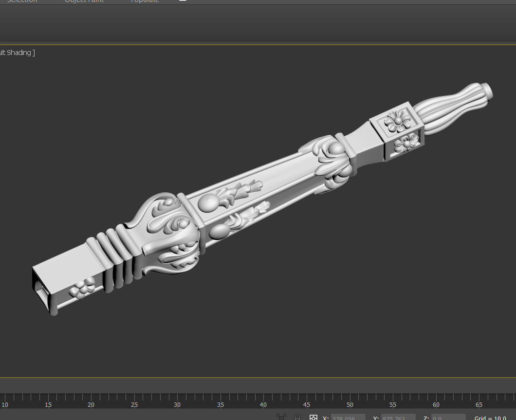Minimize the ribbon with the small ribbon icon
The height and width of the screenshot is (420, 516).
[182, 1]
